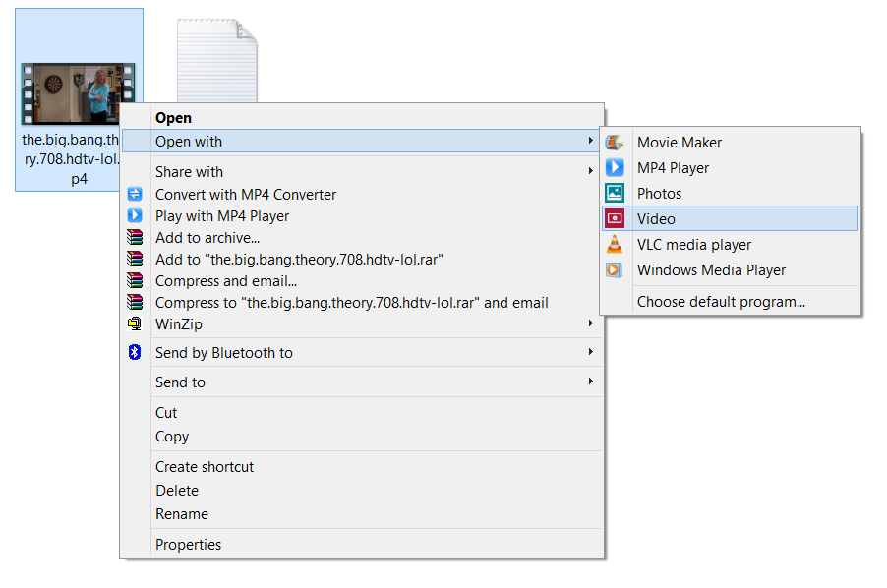This screenshot has height=588, width=887.
Task: Expand the Open with submenu arrow
Action: (x=591, y=141)
